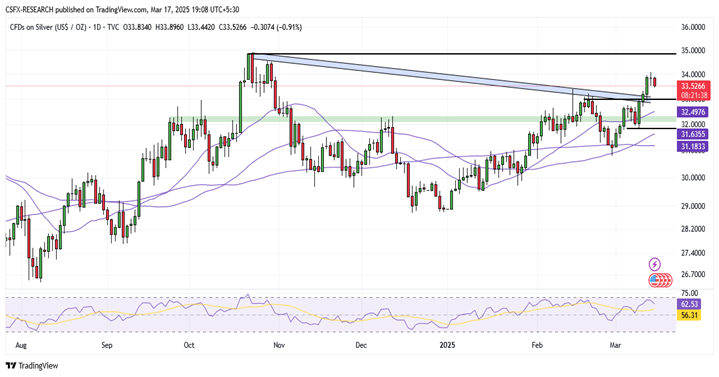Click the bar countdown timer 08:21:38
Screen dimensions: 719x377
pos(693,95)
